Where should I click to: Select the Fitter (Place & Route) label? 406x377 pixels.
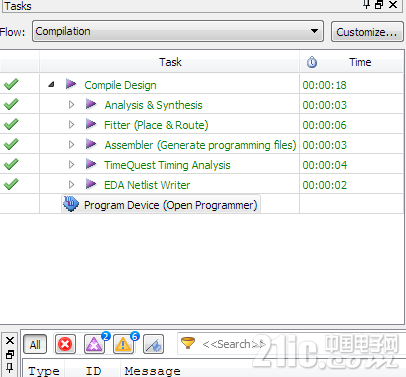[156, 125]
